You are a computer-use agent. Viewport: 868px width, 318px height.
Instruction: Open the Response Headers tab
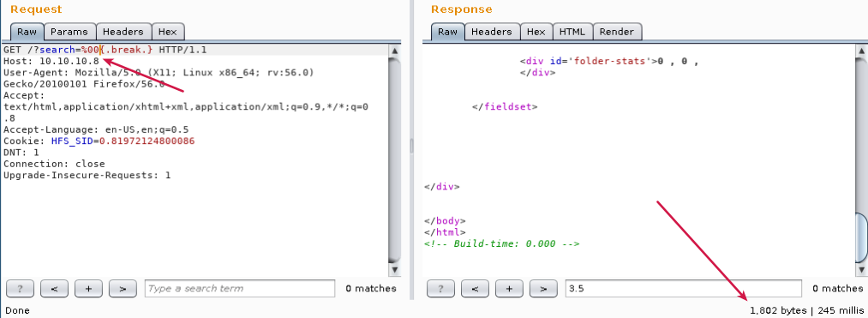[492, 32]
